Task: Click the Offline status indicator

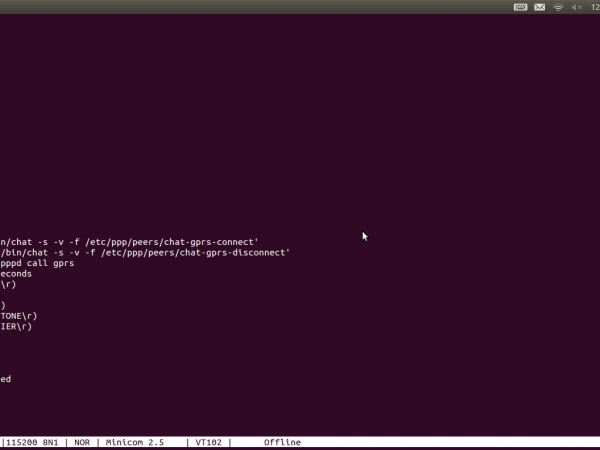Action: [282, 442]
